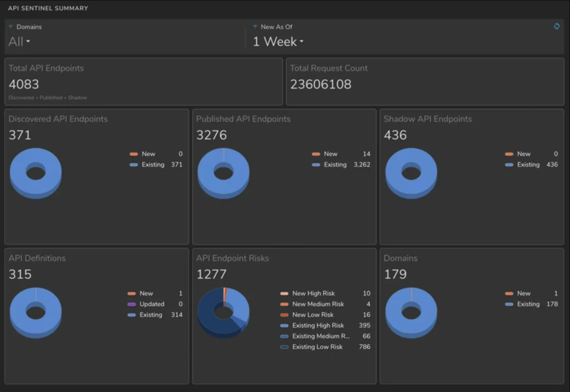
Task: Click the Discovered API Endpoints donut chart
Action: 36,173
